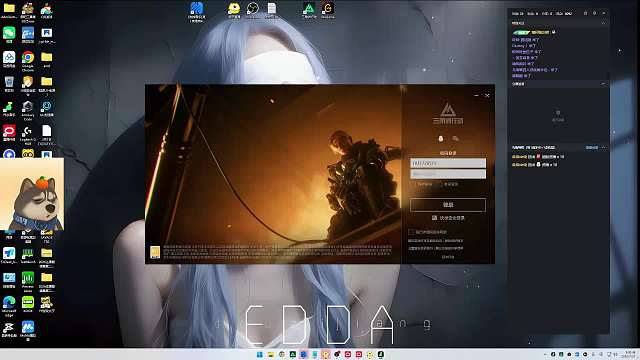Collapse the gift list section in stream panel

pos(603,147)
